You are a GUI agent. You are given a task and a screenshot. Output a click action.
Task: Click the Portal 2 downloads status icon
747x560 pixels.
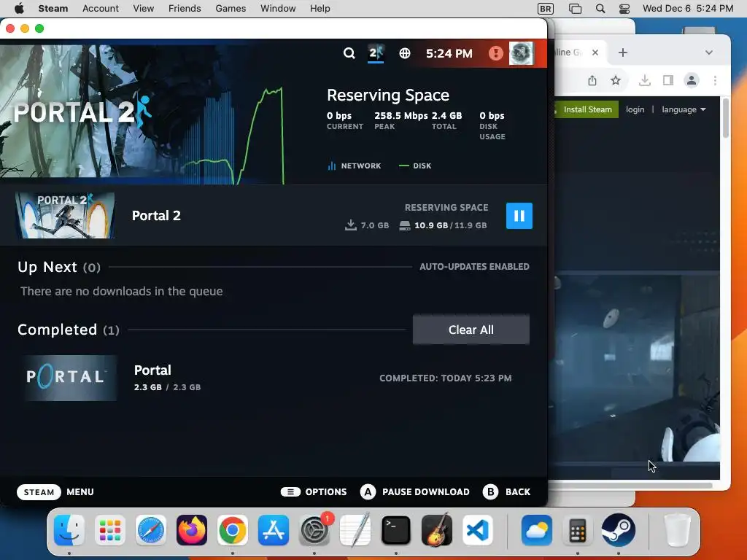376,52
